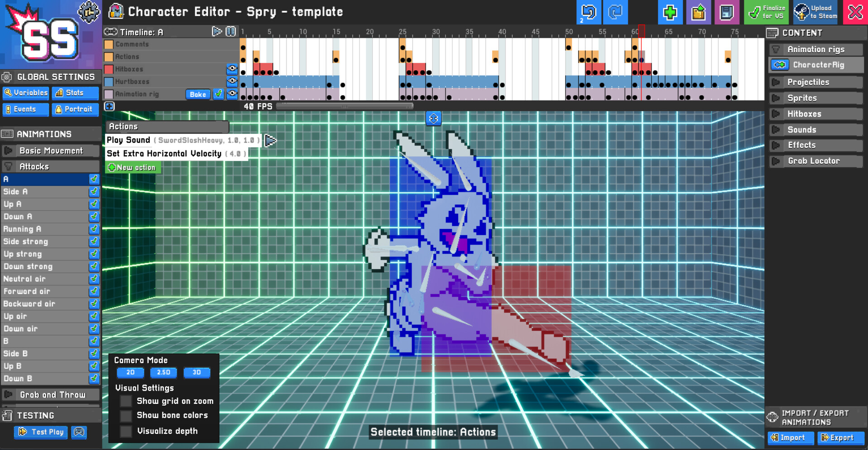
Task: Add a new item with the green plus icon
Action: point(670,12)
